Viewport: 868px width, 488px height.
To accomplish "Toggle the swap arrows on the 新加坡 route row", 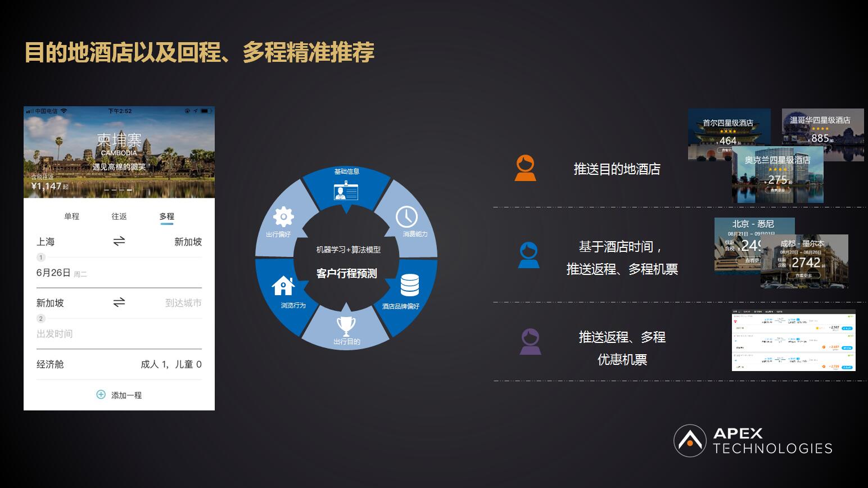I will pos(119,303).
